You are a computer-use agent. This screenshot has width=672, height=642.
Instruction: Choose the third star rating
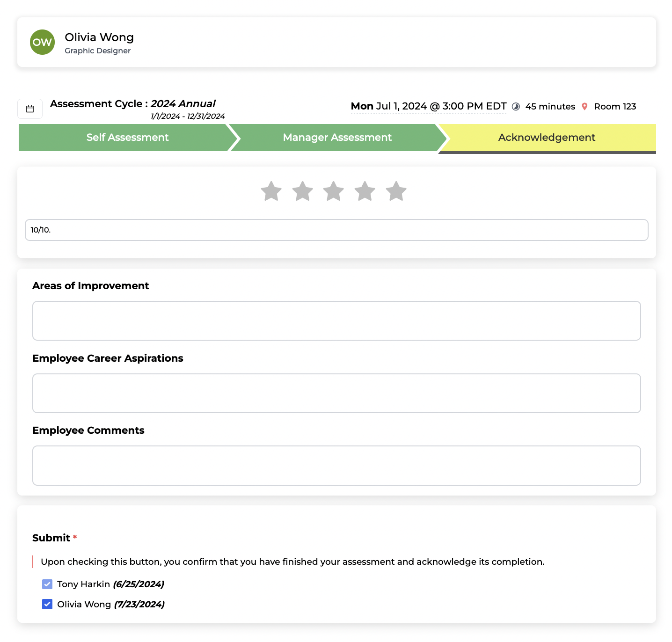pyautogui.click(x=334, y=191)
